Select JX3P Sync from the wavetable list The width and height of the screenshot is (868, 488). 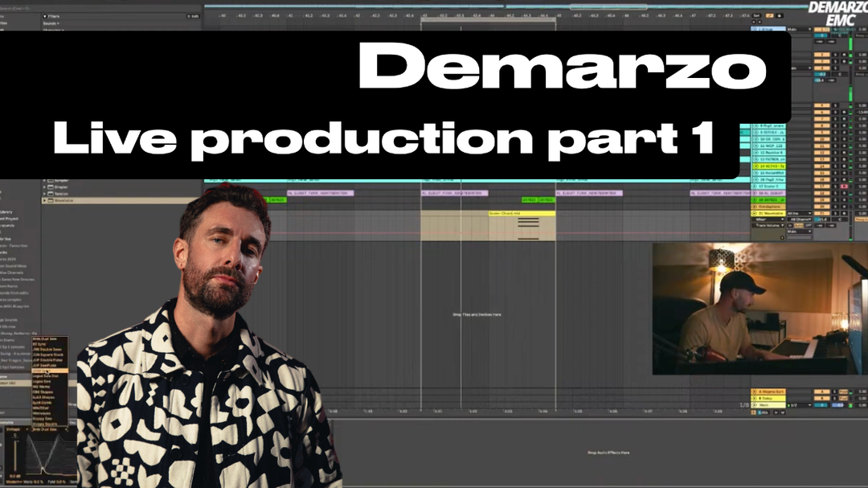tap(46, 371)
